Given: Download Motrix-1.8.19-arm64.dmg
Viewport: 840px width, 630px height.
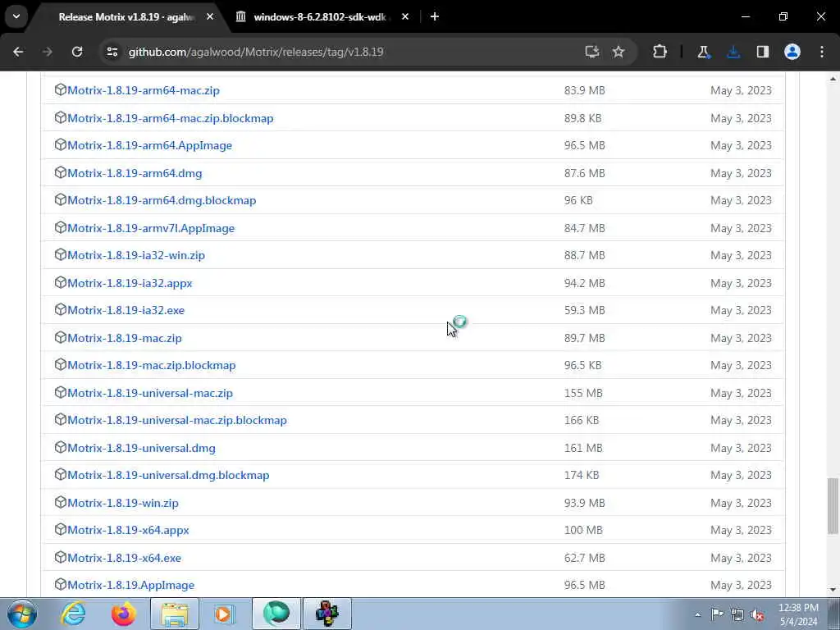Looking at the screenshot, I should [x=135, y=173].
